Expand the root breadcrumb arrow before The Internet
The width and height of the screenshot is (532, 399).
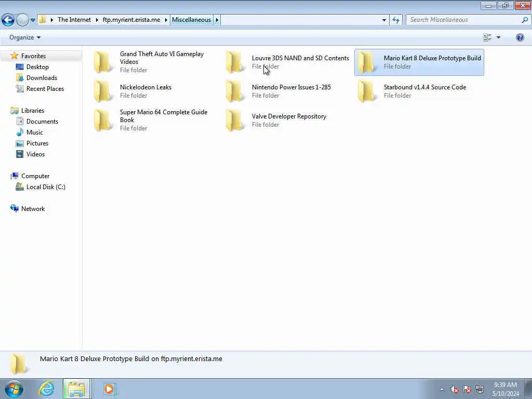click(52, 20)
